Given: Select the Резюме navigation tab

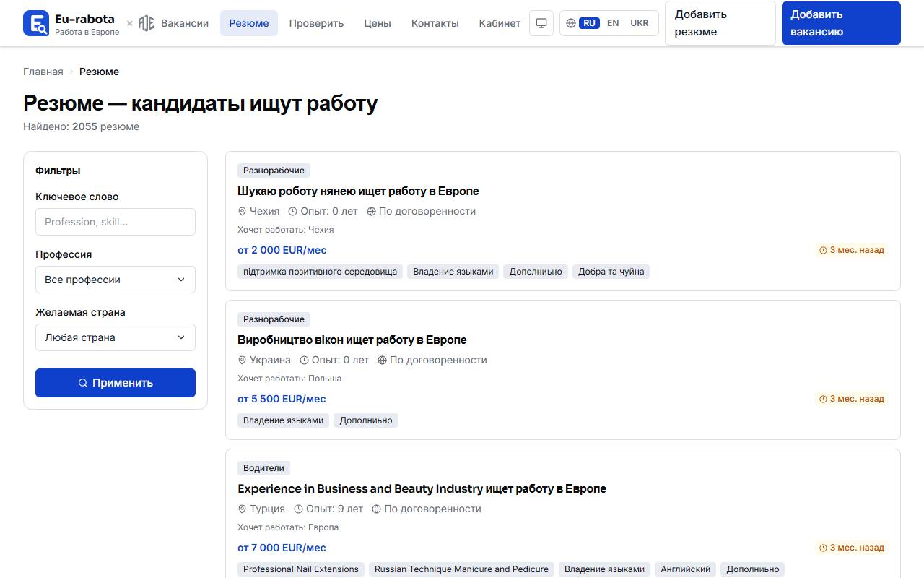Looking at the screenshot, I should click(249, 23).
